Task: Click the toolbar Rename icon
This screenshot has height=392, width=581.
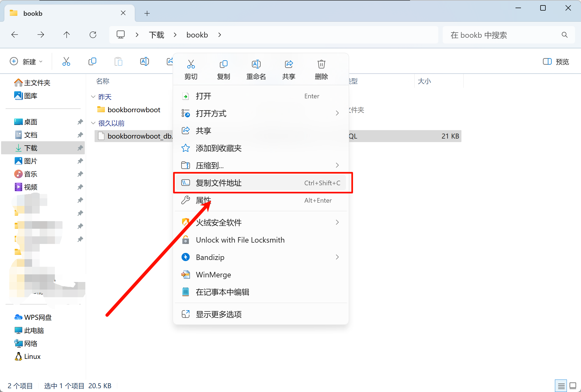Action: click(x=145, y=62)
